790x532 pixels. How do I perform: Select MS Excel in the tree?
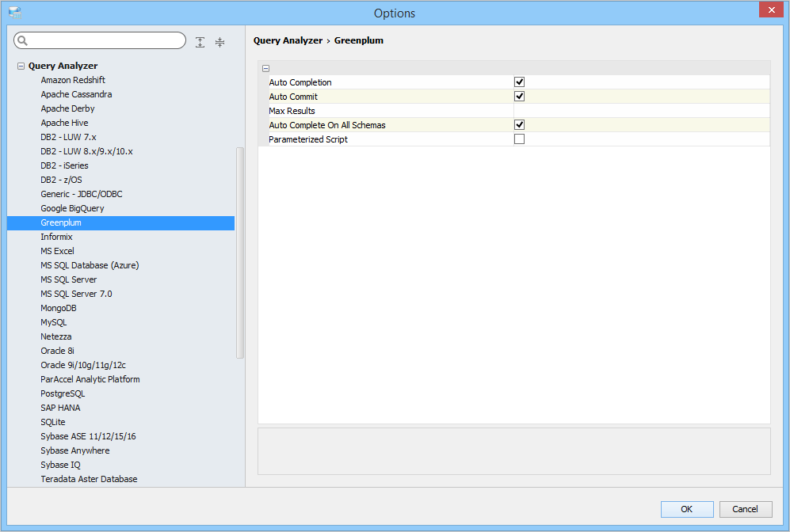click(x=57, y=251)
